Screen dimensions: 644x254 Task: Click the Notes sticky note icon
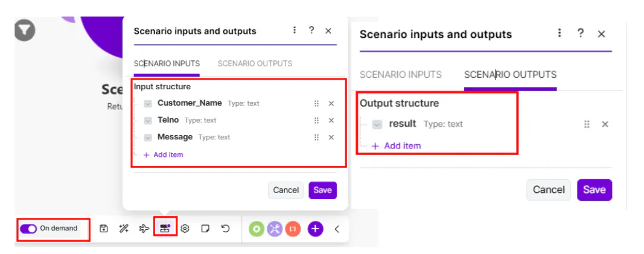[x=205, y=229]
